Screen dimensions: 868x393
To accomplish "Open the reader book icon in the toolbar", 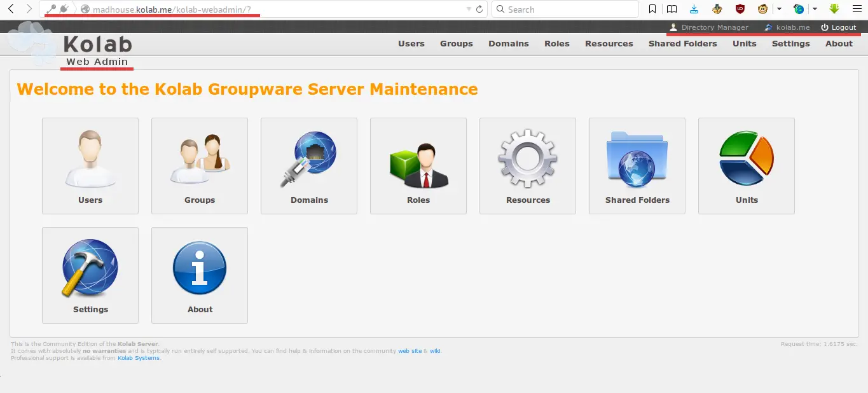I will click(x=672, y=9).
